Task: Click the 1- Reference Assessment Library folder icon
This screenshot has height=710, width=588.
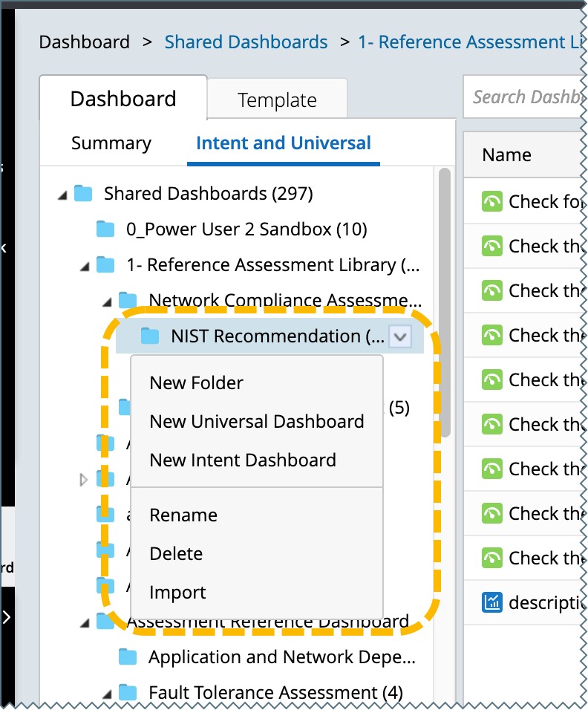Action: point(105,265)
